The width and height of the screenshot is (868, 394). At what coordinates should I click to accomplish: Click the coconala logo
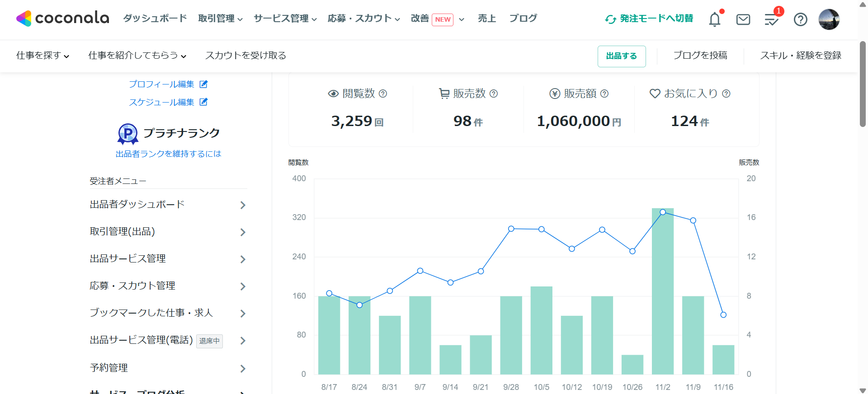point(63,19)
